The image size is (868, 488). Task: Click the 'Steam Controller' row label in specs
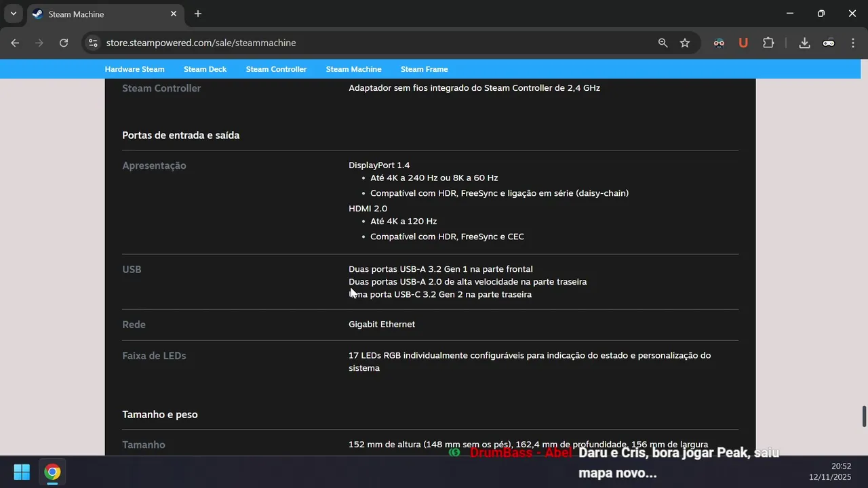161,88
